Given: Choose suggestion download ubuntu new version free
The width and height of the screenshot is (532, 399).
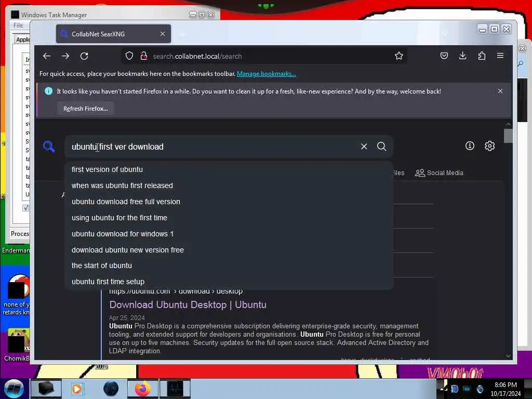Looking at the screenshot, I should [x=229, y=250].
